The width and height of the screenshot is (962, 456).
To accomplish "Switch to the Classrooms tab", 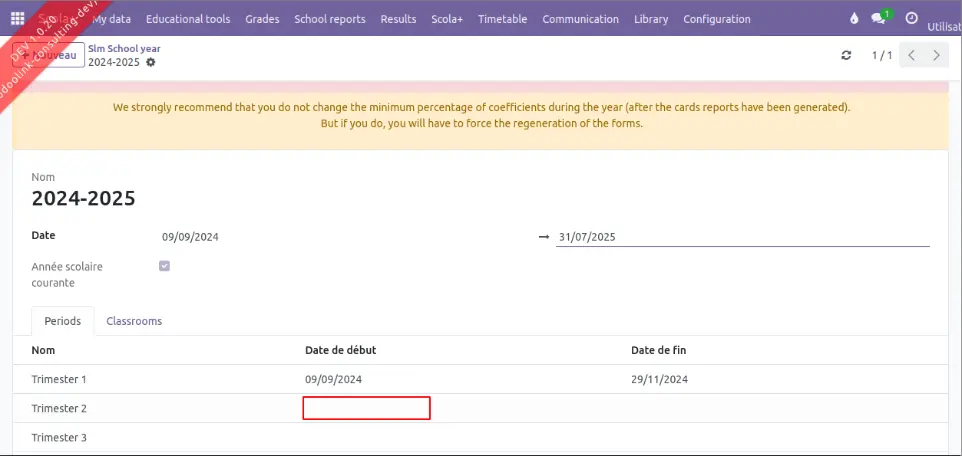I will [134, 321].
